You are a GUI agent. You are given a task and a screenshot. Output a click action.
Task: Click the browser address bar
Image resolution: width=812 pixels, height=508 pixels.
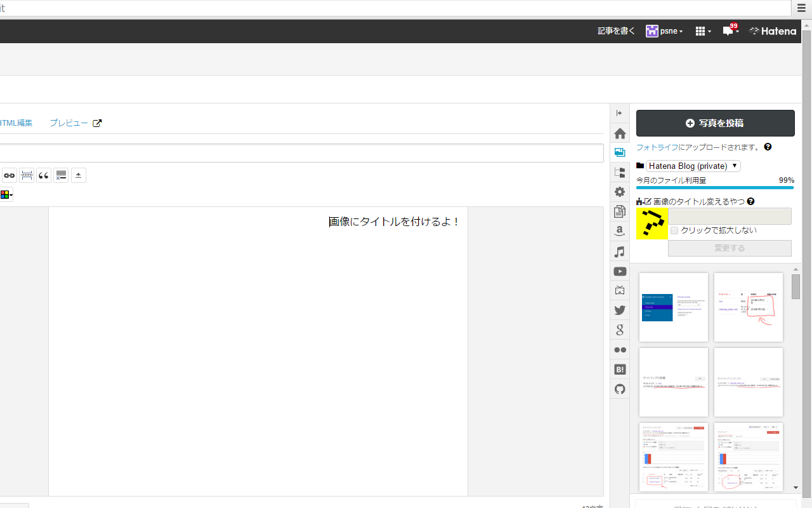pyautogui.click(x=396, y=8)
